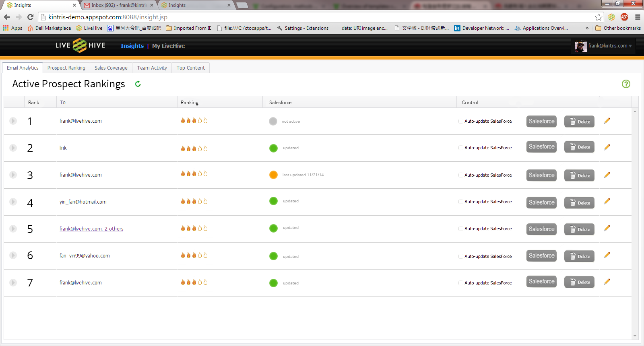Click green status dot for rank 2
The image size is (644, 346).
(273, 148)
